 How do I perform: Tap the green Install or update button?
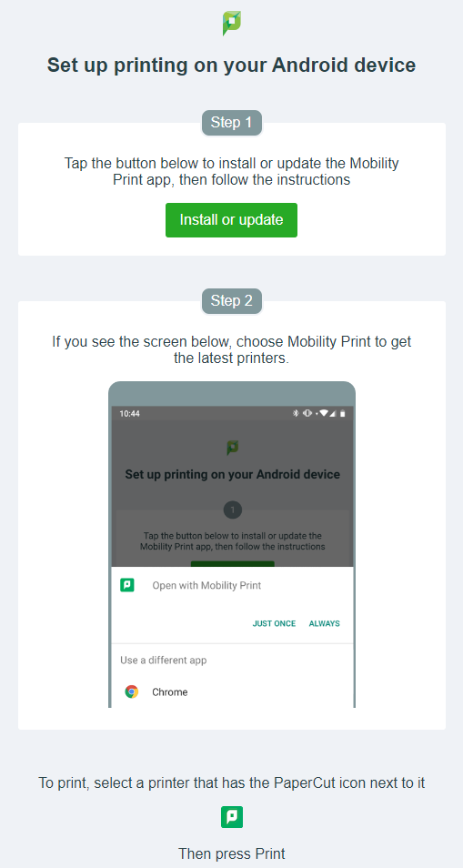point(231,220)
